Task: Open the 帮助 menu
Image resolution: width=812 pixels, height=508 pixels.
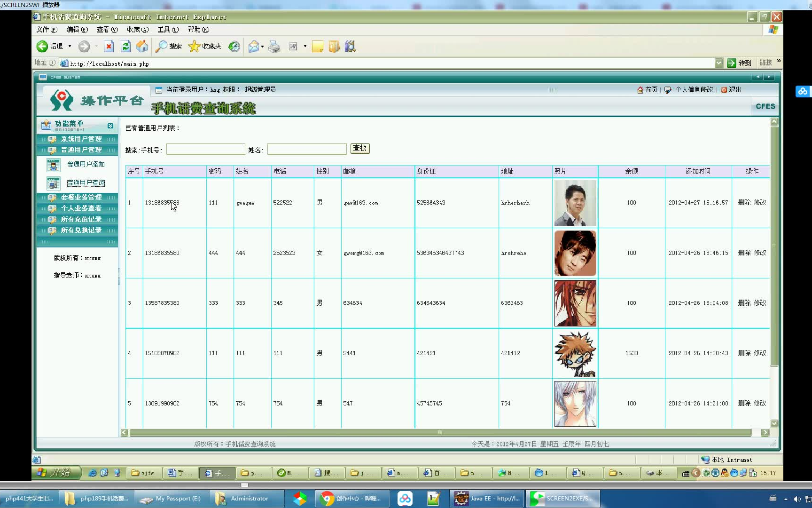Action: point(198,30)
